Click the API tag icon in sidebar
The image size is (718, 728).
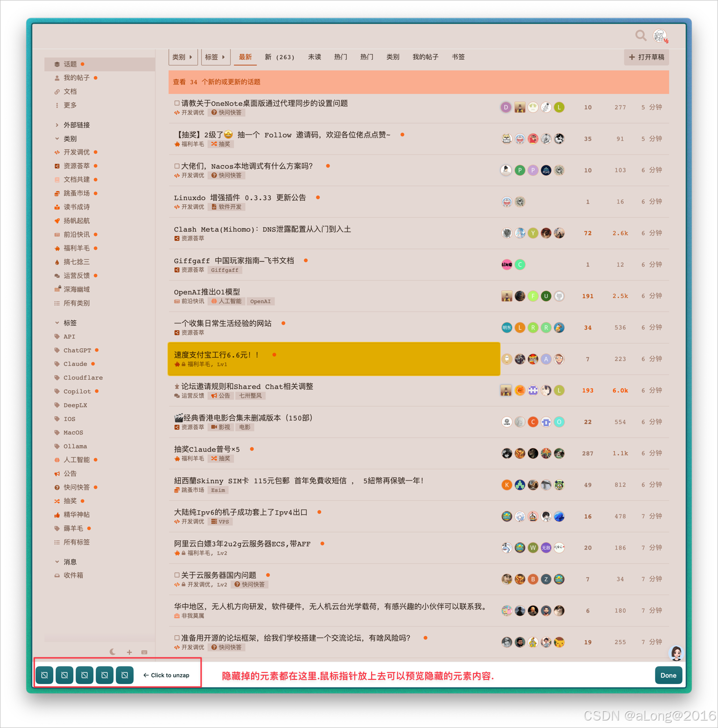tap(57, 337)
